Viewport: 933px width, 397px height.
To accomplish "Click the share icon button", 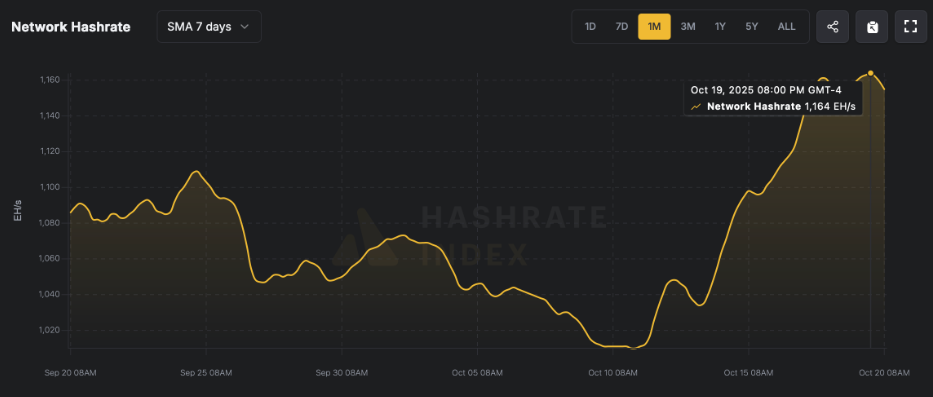I will click(x=832, y=27).
